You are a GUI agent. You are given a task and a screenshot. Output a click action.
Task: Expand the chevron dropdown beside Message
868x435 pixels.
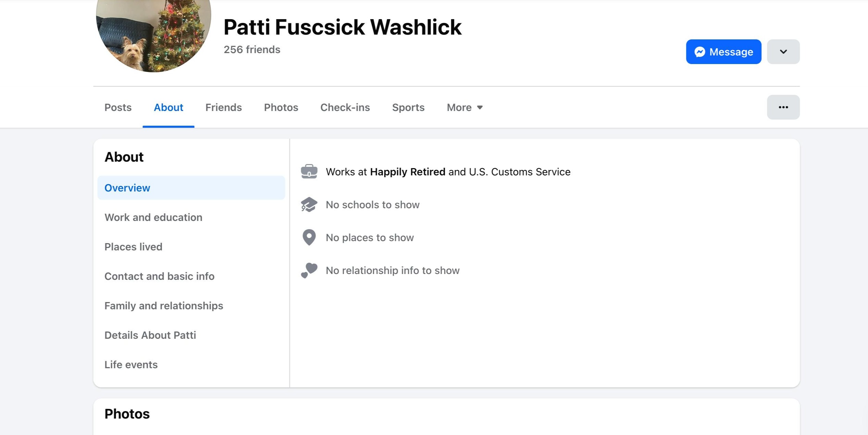783,52
